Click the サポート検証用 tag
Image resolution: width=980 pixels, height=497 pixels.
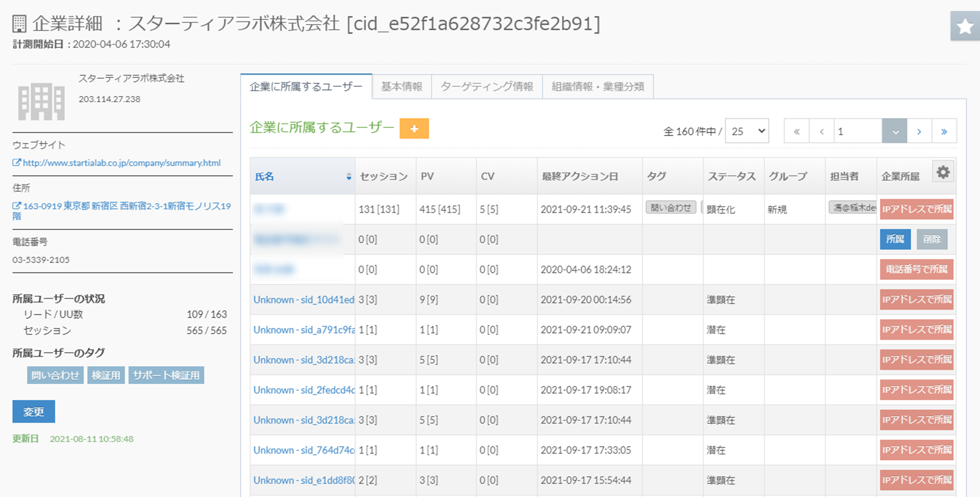coord(166,375)
